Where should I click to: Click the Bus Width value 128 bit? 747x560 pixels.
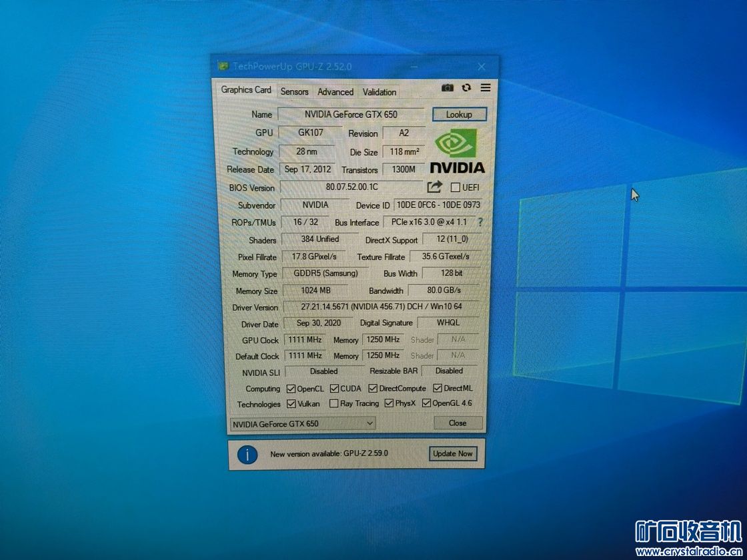point(451,273)
